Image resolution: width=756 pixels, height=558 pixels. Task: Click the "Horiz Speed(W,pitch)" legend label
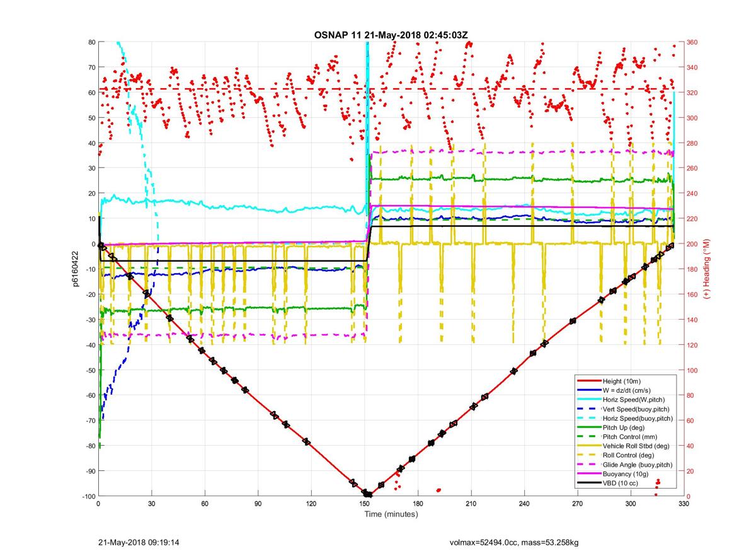tap(634, 399)
